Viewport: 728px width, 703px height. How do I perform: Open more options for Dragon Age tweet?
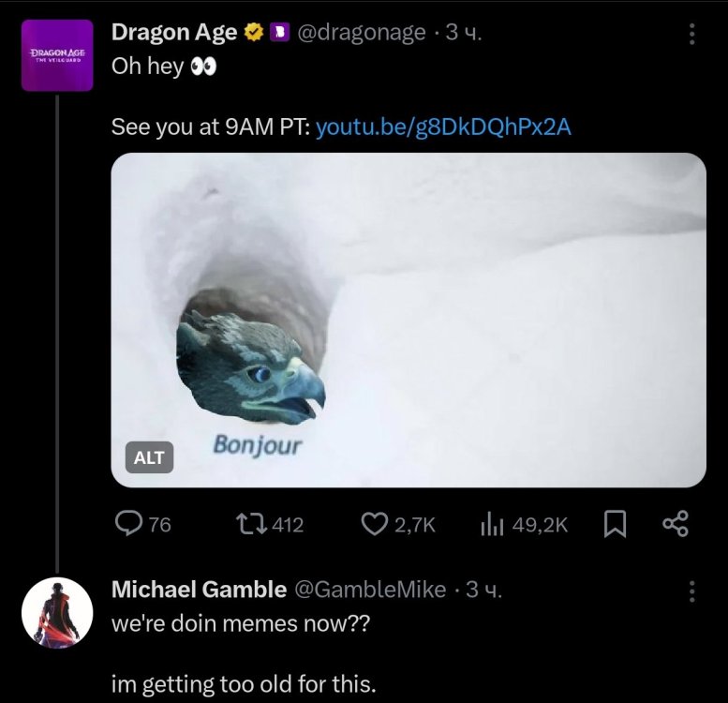click(x=691, y=35)
